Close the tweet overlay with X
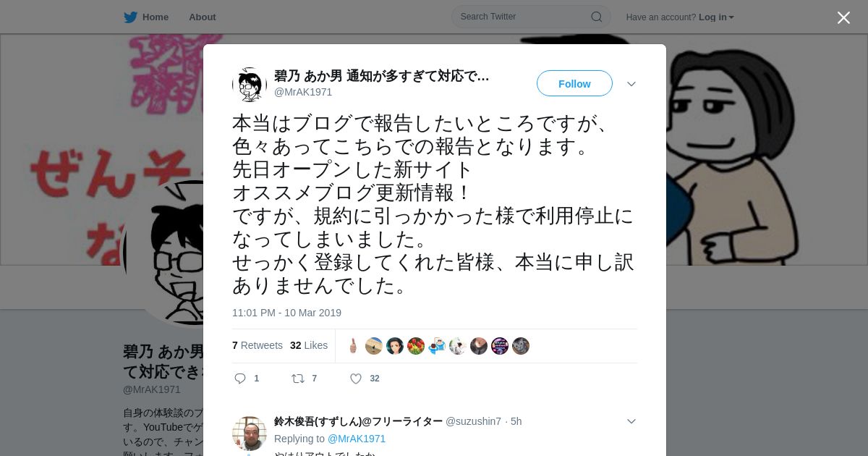Viewport: 868px width, 456px height. point(843,17)
